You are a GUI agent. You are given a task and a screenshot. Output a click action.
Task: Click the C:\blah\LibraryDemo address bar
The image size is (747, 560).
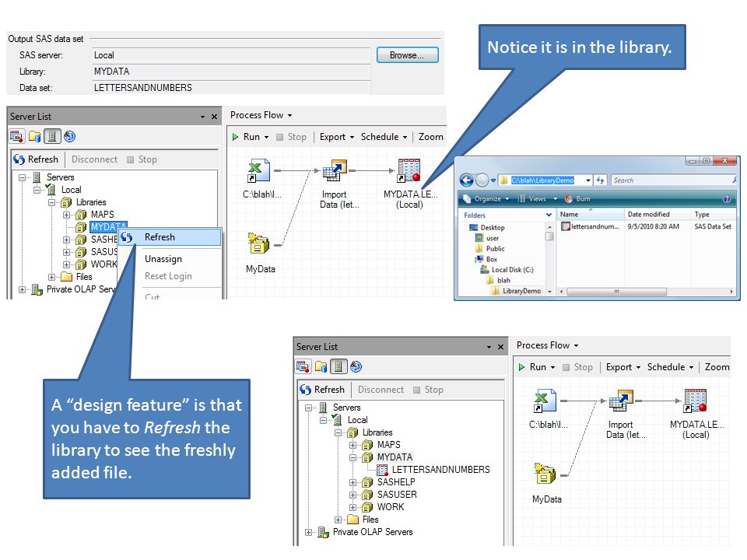click(x=542, y=180)
